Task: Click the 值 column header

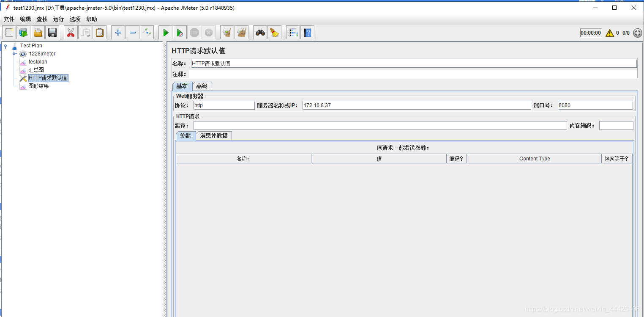Action: [379, 159]
